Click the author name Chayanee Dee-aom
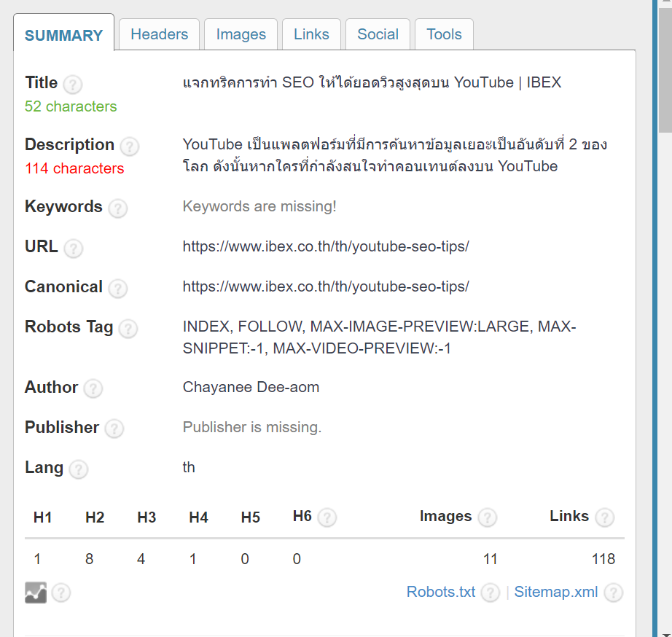The width and height of the screenshot is (672, 637). pos(251,387)
